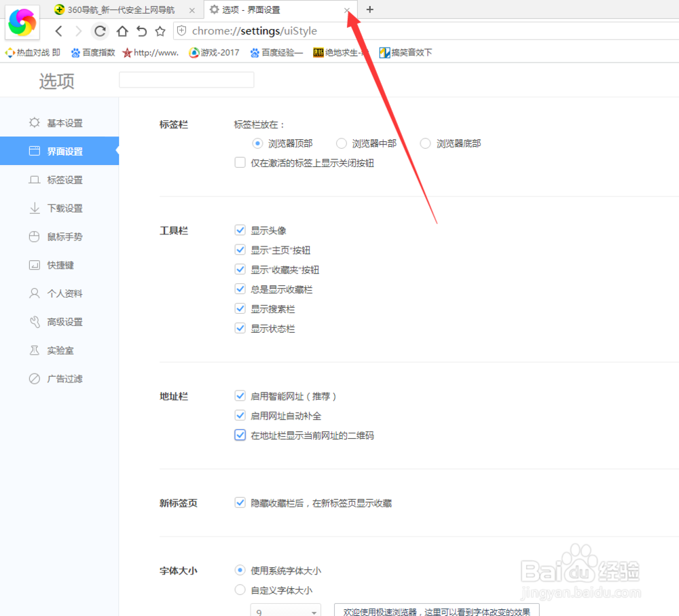Open 实验室 settings
Image resolution: width=679 pixels, height=616 pixels.
click(x=54, y=350)
